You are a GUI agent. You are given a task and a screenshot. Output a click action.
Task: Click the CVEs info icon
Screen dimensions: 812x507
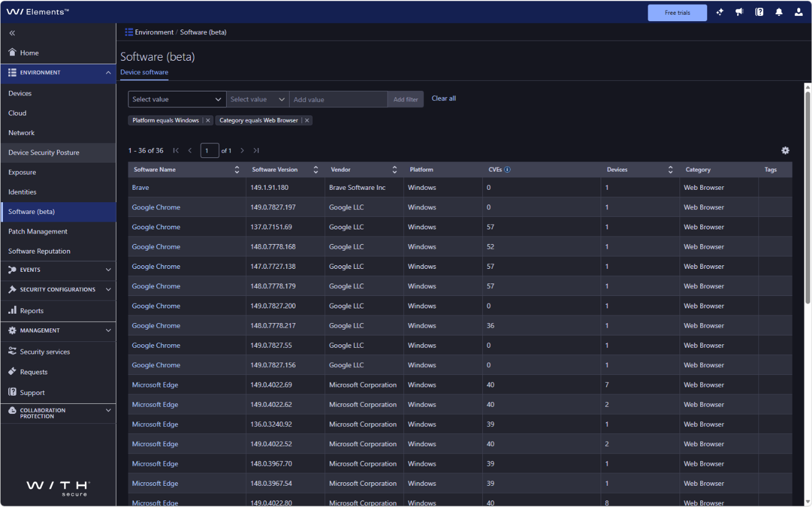(507, 170)
